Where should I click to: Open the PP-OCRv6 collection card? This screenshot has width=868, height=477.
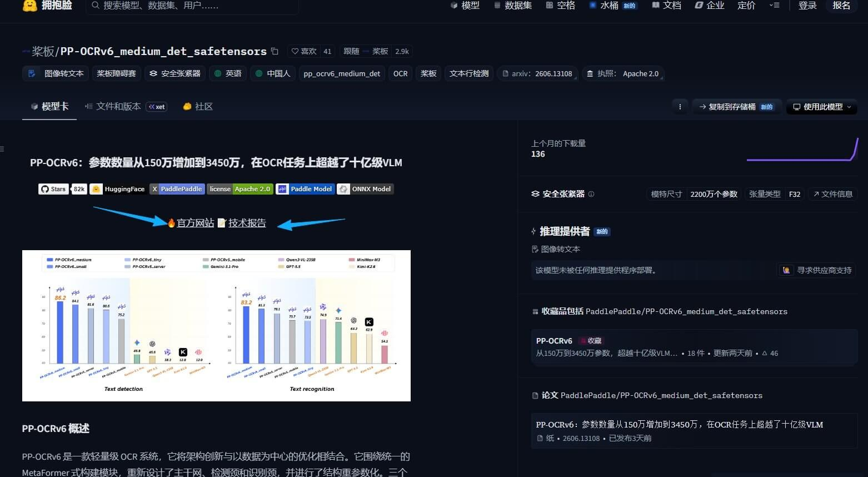(x=694, y=346)
